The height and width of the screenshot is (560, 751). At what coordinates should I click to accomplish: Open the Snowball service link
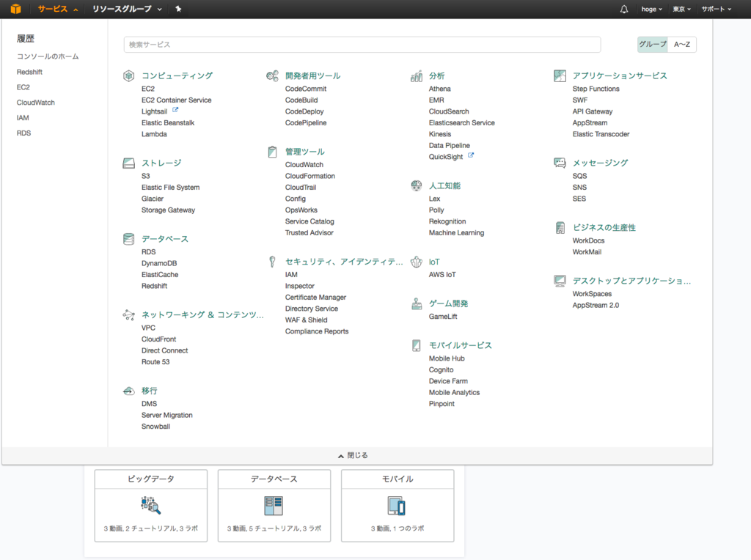click(x=155, y=427)
